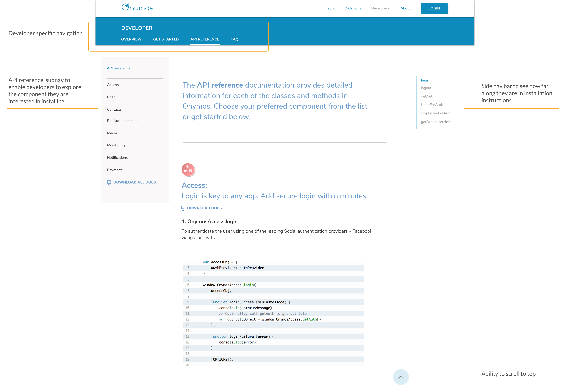This screenshot has width=582, height=392.
Task: Click the DOWNLOAD DOCS link
Action: (204, 208)
